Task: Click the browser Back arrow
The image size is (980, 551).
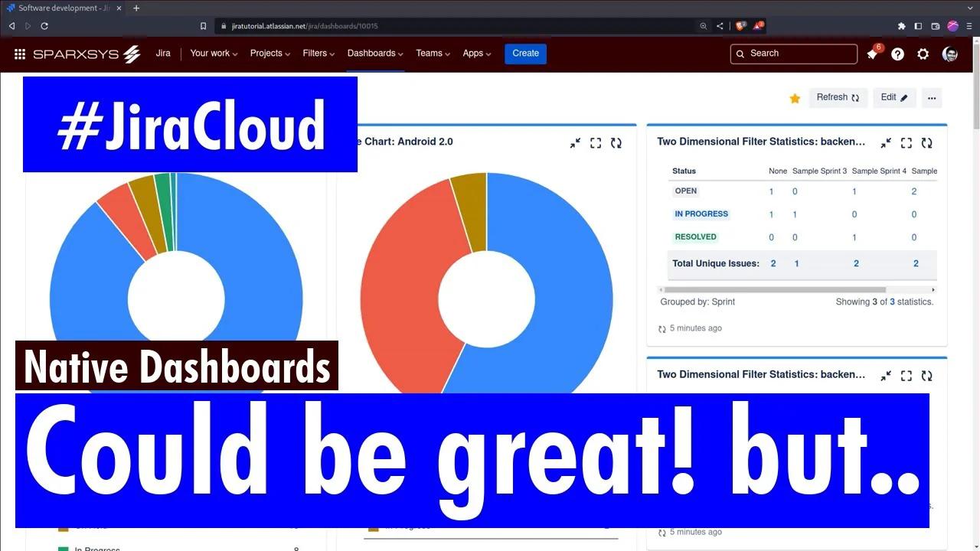Action: coord(11,26)
